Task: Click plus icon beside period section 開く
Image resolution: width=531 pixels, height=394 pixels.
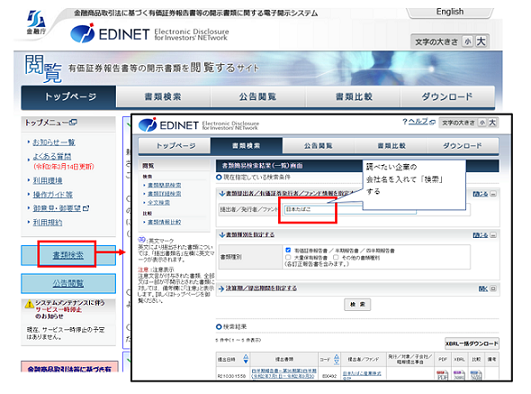Action: point(493,289)
